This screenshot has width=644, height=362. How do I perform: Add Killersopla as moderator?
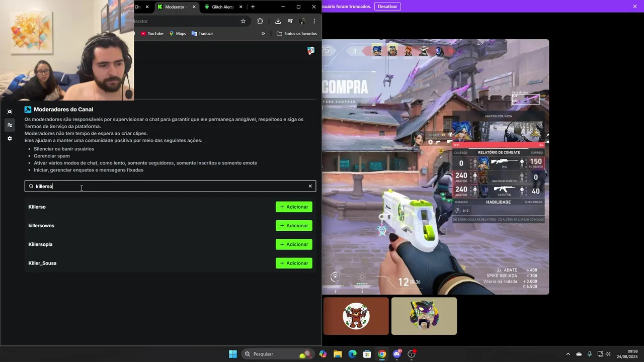click(x=294, y=244)
